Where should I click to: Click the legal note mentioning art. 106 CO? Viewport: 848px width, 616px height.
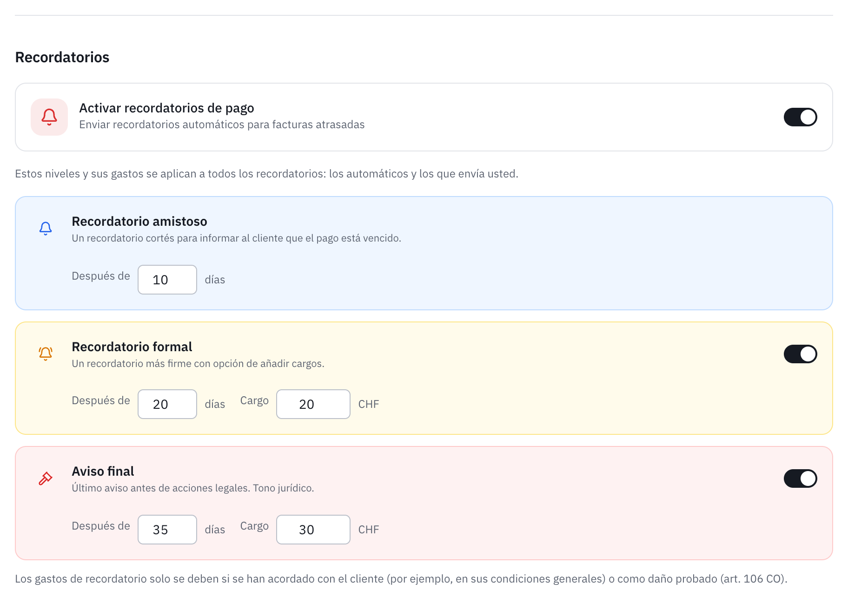point(401,579)
